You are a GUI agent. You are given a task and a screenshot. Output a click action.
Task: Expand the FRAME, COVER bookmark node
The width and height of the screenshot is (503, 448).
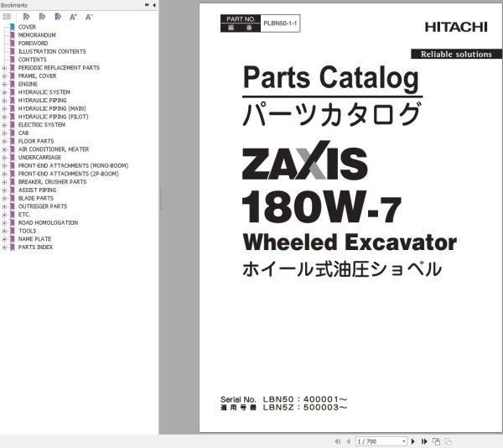(4, 76)
